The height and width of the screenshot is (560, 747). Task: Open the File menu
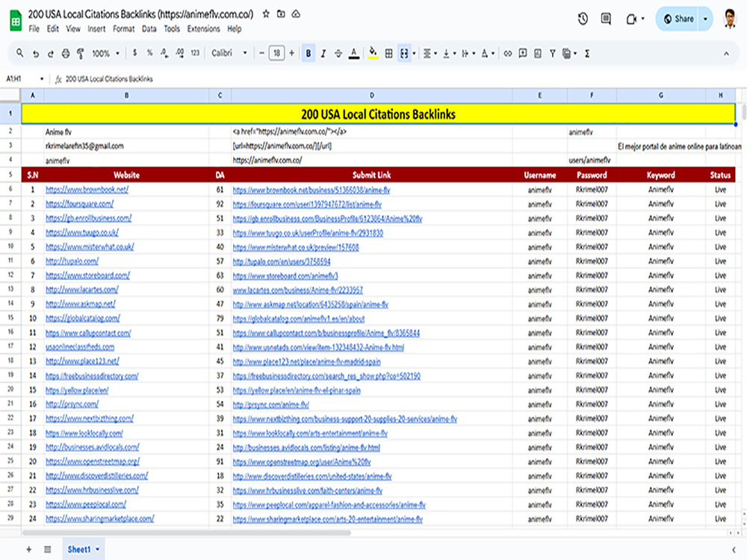pyautogui.click(x=34, y=28)
